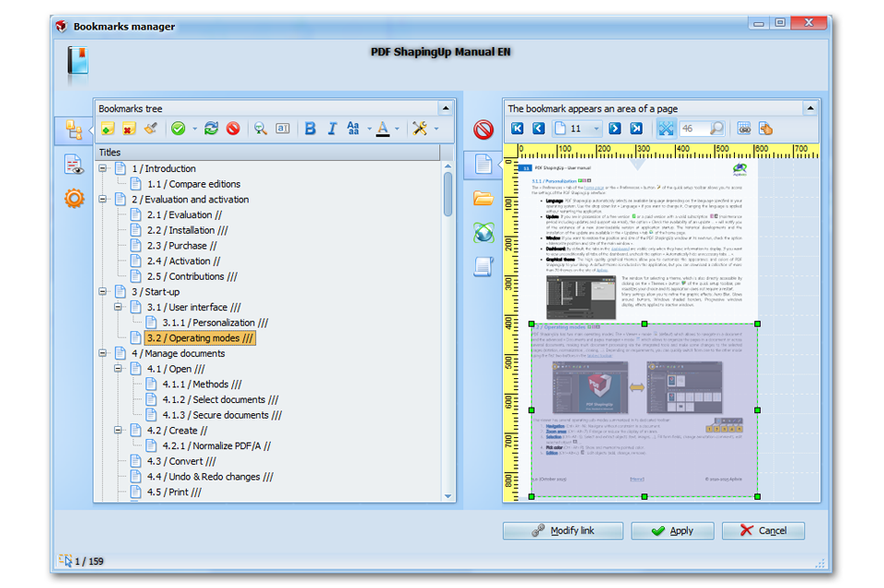The width and height of the screenshot is (884, 588).
Task: Open the dropdown arrow beside the green checkmark
Action: tap(194, 129)
